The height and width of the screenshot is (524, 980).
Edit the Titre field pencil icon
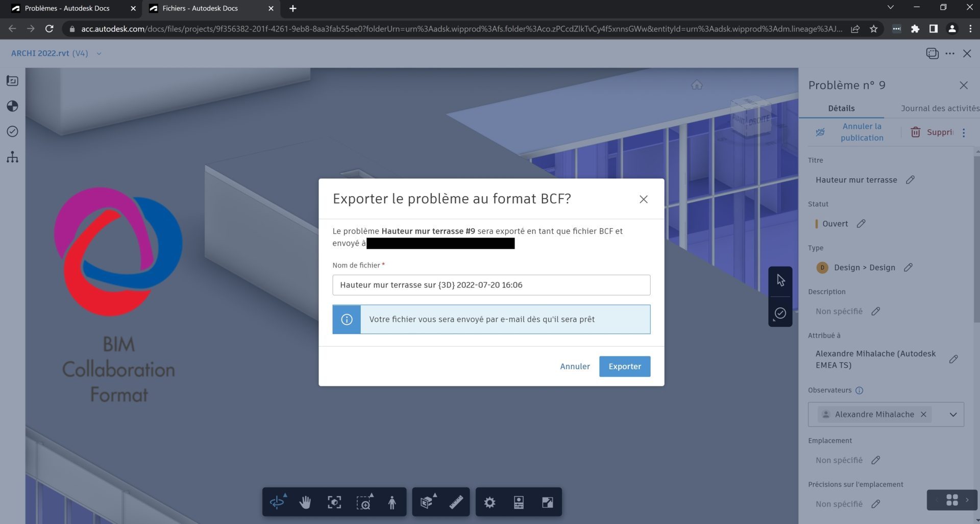pos(910,180)
